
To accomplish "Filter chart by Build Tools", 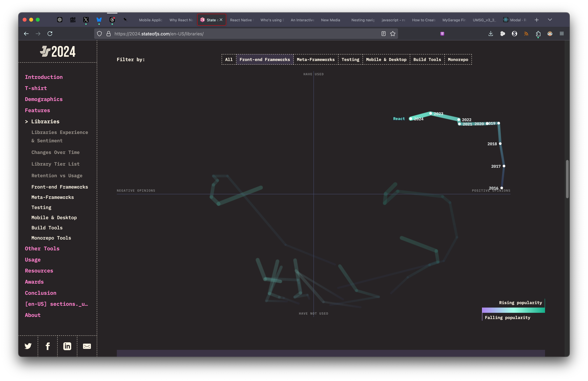I will [x=427, y=60].
